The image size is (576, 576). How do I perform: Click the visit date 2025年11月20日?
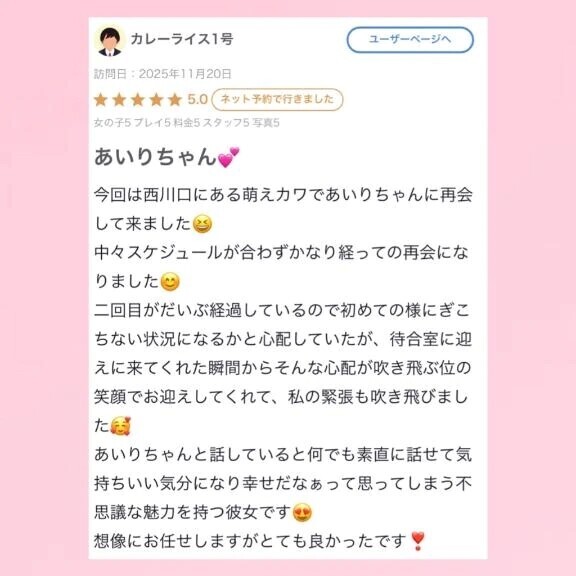(185, 74)
